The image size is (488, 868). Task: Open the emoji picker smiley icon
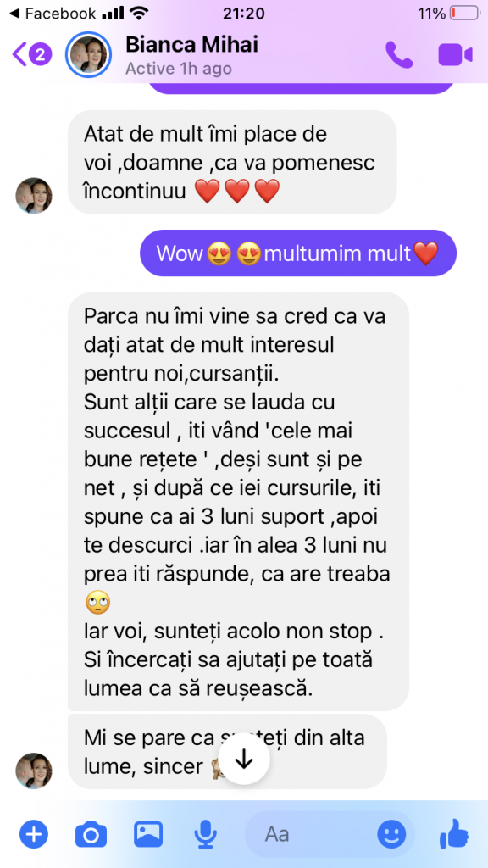pyautogui.click(x=391, y=834)
